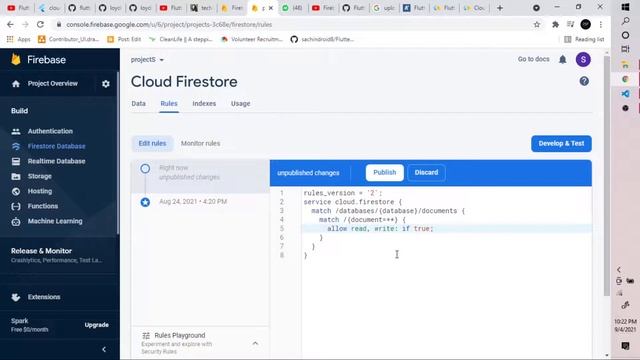Switch to the Usage tab

point(240,104)
